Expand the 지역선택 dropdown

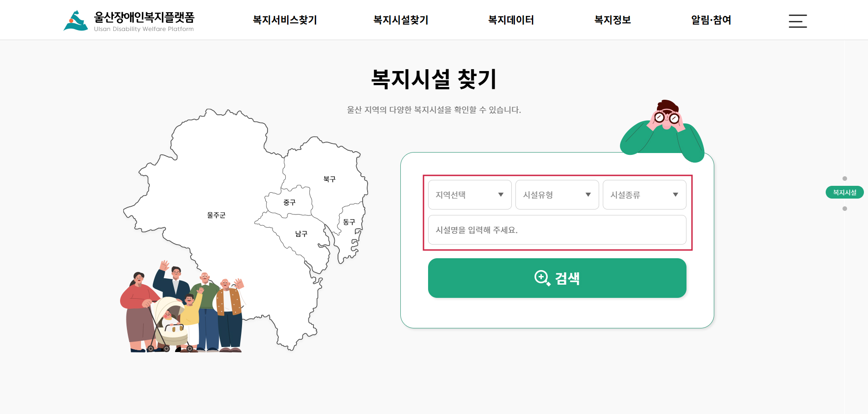[x=470, y=195]
